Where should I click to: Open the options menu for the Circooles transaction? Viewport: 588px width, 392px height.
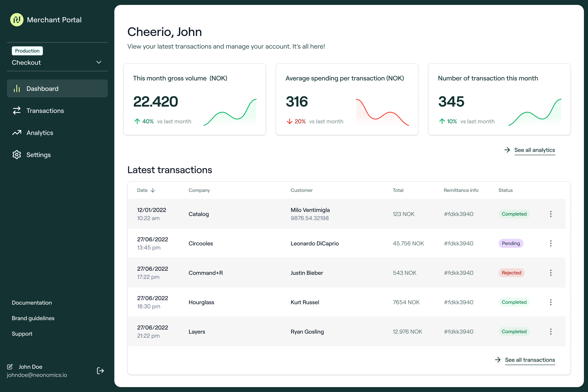[550, 243]
